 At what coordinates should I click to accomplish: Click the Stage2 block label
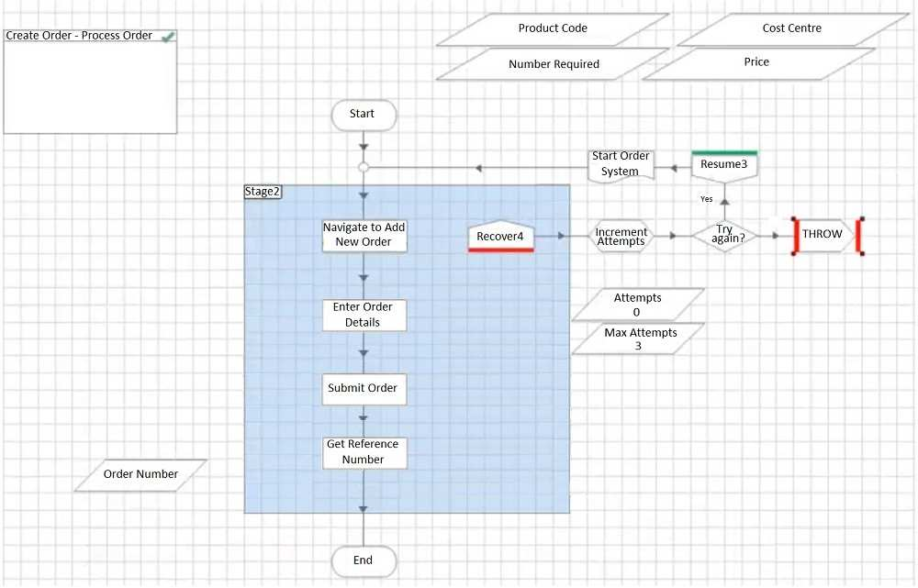coord(263,192)
